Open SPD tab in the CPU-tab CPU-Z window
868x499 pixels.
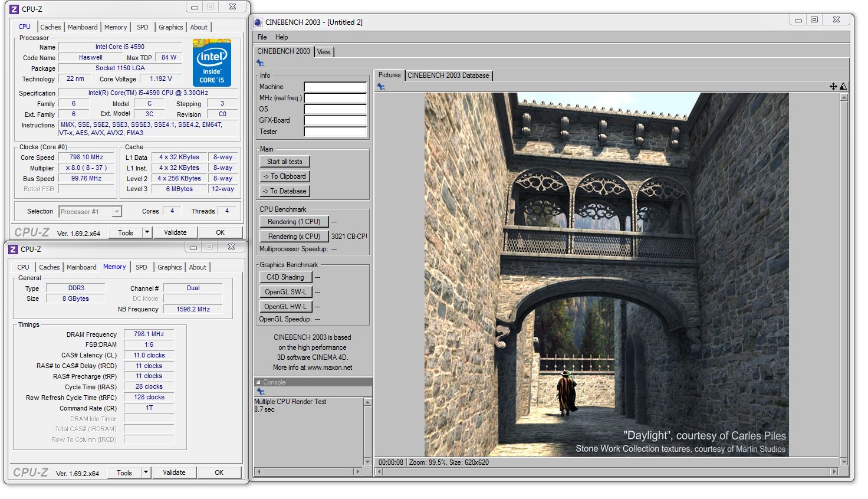[x=143, y=27]
